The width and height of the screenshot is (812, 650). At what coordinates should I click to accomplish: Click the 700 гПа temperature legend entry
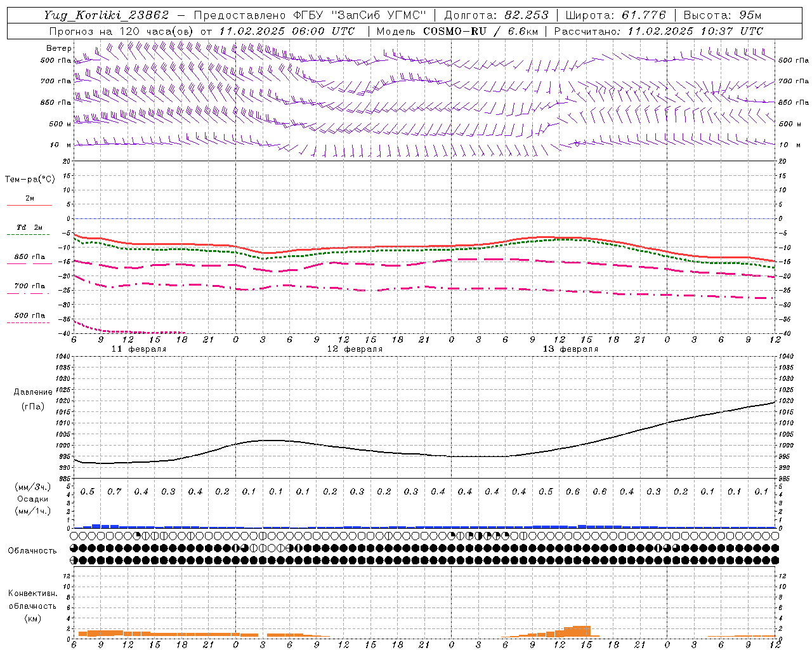pyautogui.click(x=30, y=286)
